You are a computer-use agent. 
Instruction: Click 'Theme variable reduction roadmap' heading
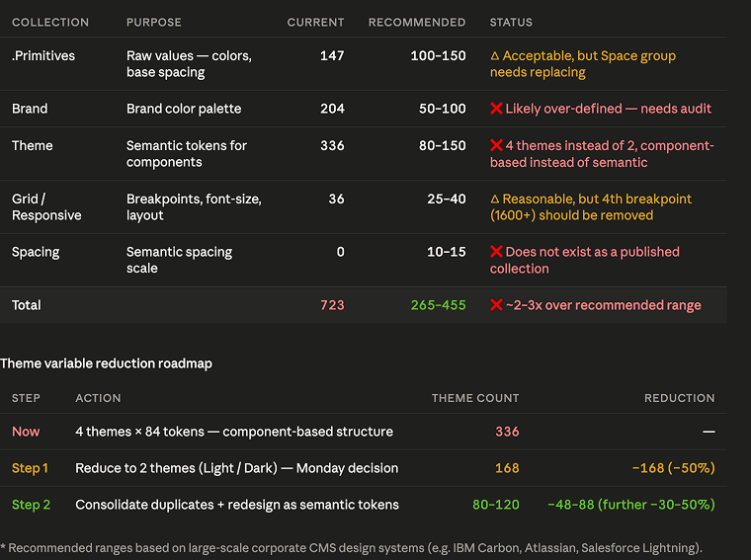tap(106, 363)
